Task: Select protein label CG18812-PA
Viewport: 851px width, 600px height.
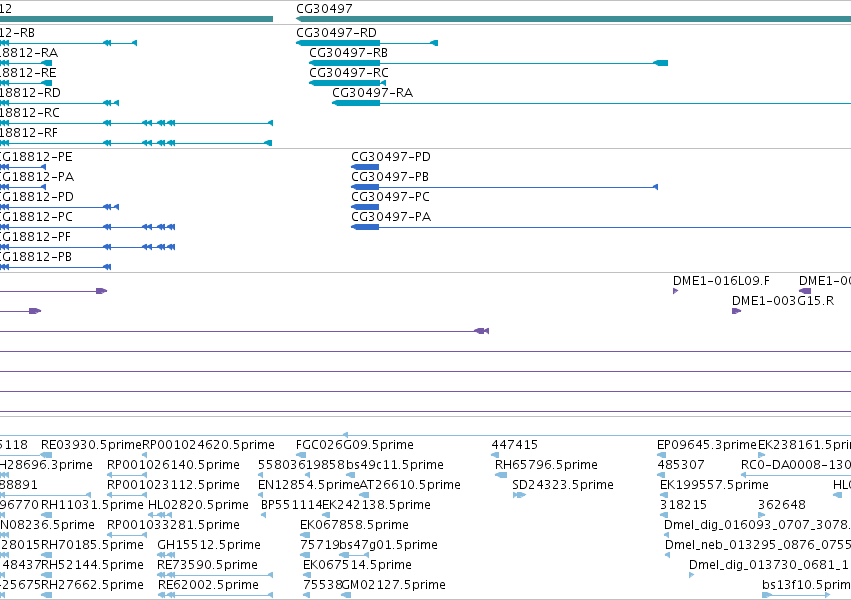Action: pyautogui.click(x=37, y=177)
